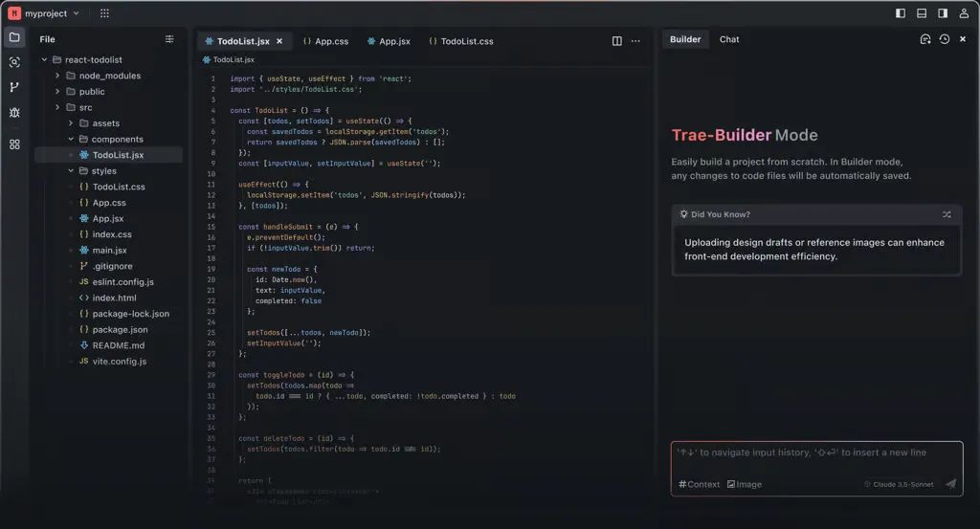Click the chat message input field
980x529 pixels.
(x=813, y=453)
